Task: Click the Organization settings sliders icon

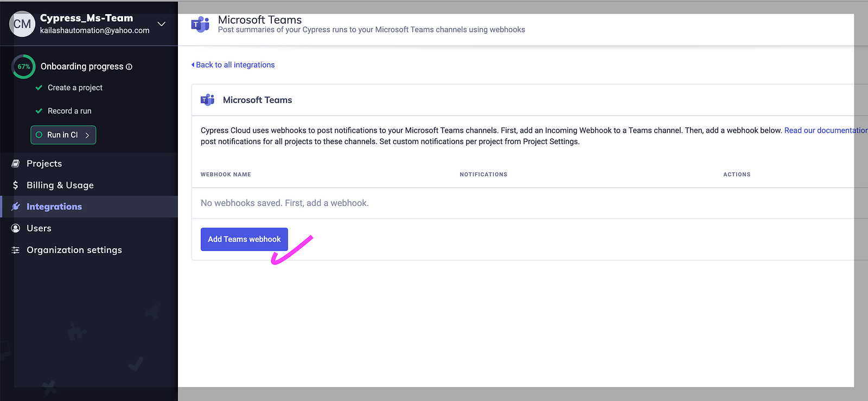Action: (16, 250)
